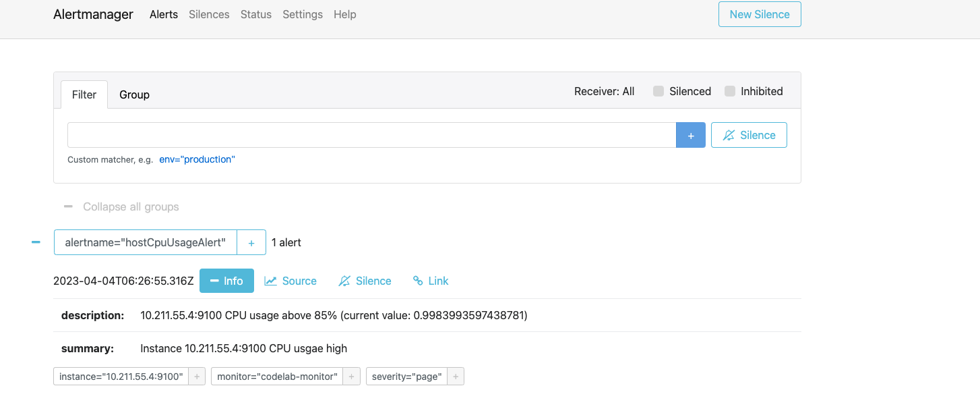Add severity label to filter via plus

point(456,377)
